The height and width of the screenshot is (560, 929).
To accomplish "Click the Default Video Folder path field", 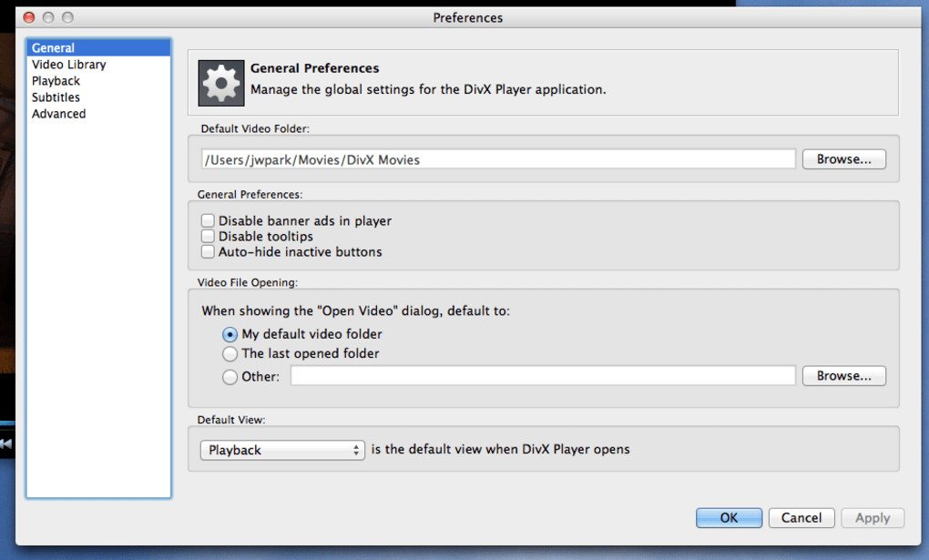I will tap(498, 159).
